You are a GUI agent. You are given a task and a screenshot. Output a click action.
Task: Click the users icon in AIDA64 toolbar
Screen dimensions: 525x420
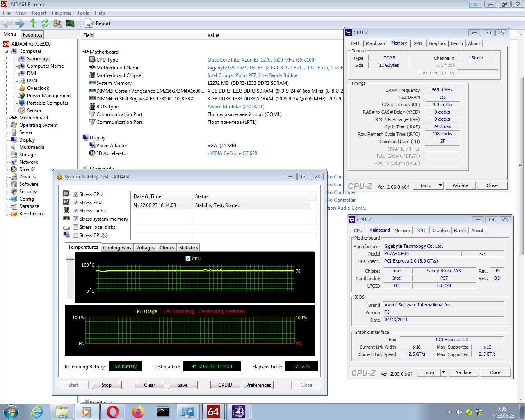click(x=57, y=23)
